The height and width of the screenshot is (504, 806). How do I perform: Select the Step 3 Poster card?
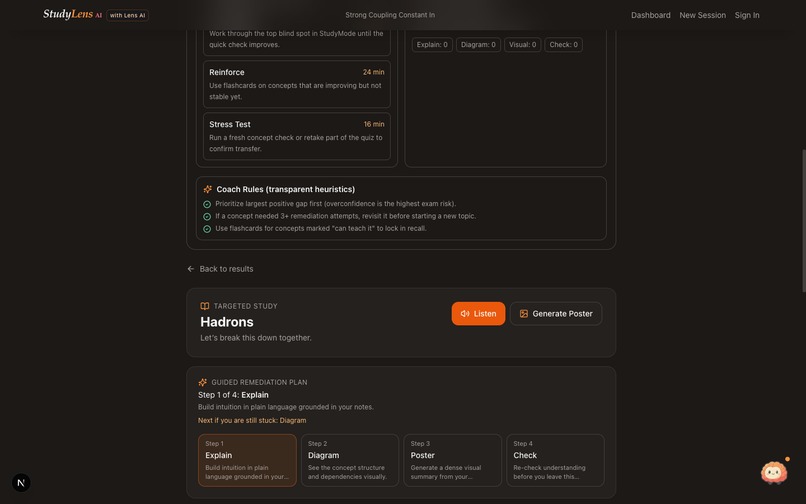tap(452, 460)
